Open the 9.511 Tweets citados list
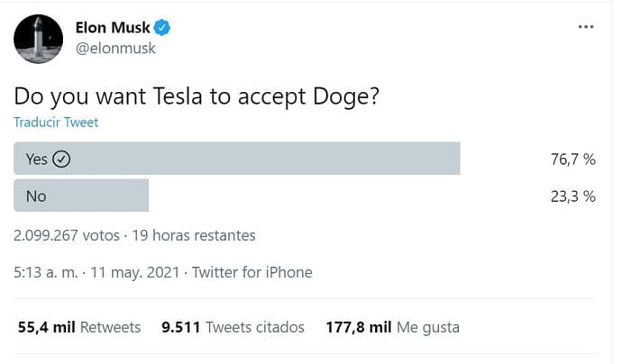The image size is (631, 364). pyautogui.click(x=233, y=327)
